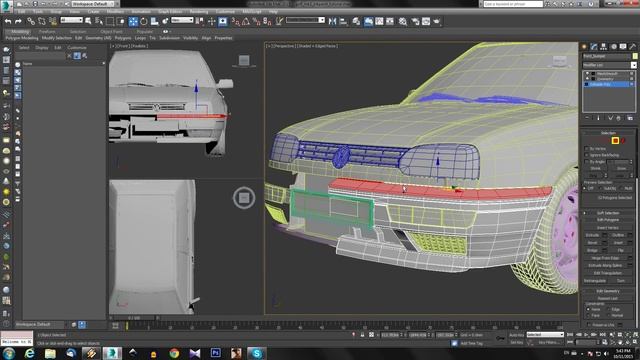Open the Modifiers menu

click(115, 12)
